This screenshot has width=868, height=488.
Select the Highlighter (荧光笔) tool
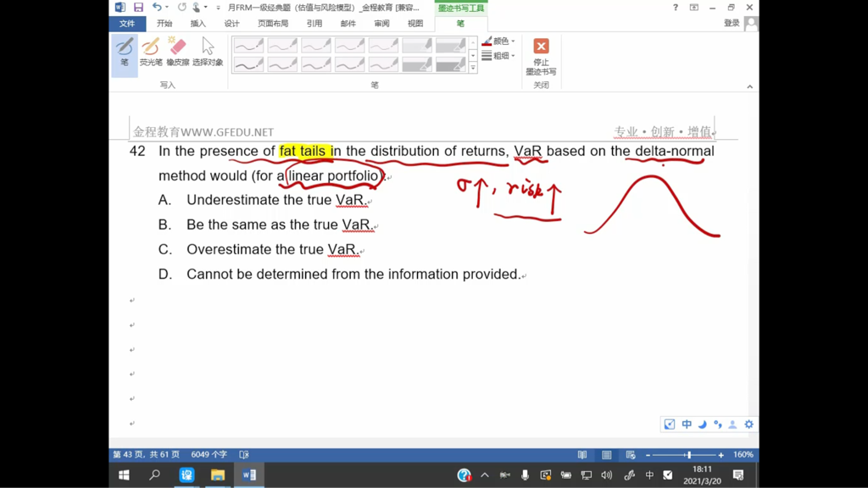pyautogui.click(x=151, y=52)
